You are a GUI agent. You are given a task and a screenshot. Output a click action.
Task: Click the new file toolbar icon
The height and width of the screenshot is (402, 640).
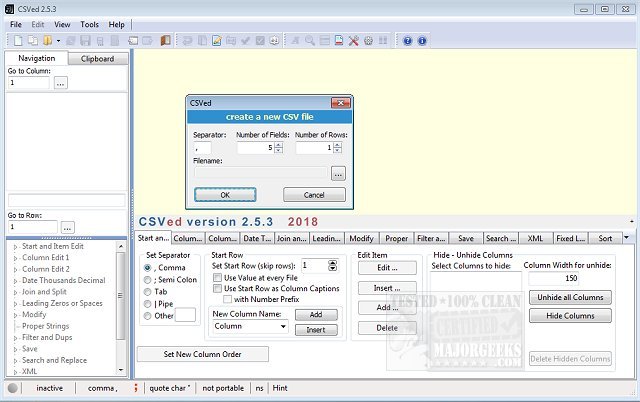16,40
